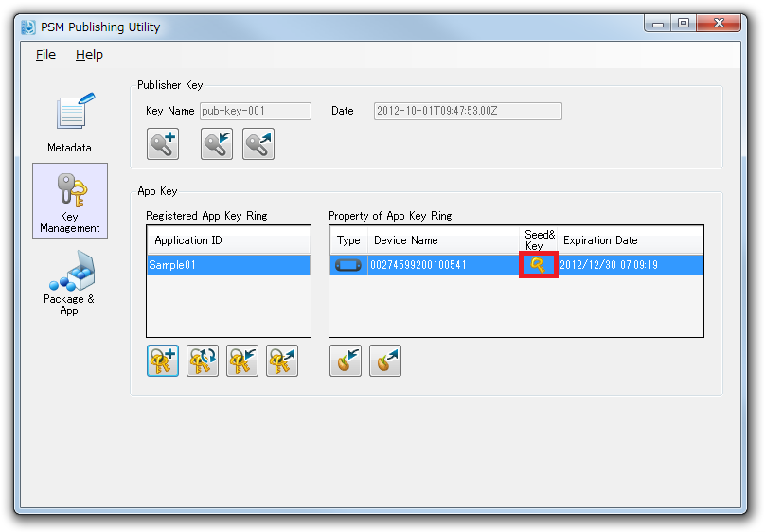Open the Metadata section
Image resolution: width=765 pixels, height=532 pixels.
coord(70,121)
